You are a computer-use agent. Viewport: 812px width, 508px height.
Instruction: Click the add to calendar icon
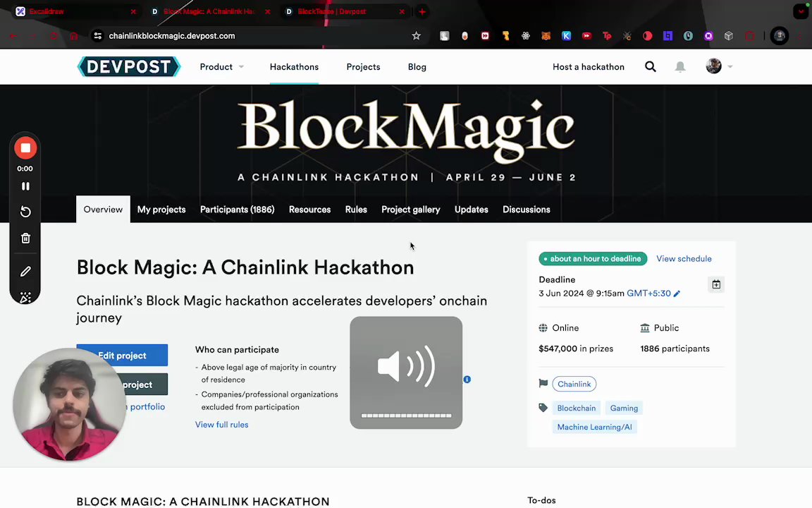click(x=716, y=284)
